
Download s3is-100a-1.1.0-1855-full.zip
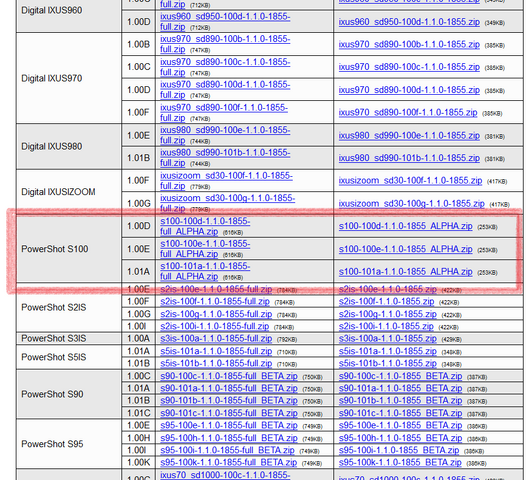[216, 339]
